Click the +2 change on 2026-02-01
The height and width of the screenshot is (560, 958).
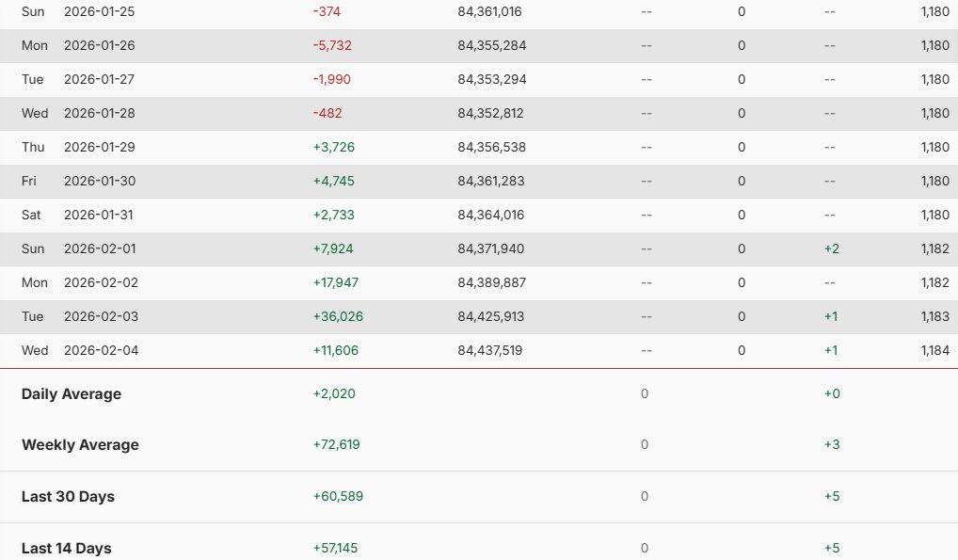(x=831, y=248)
